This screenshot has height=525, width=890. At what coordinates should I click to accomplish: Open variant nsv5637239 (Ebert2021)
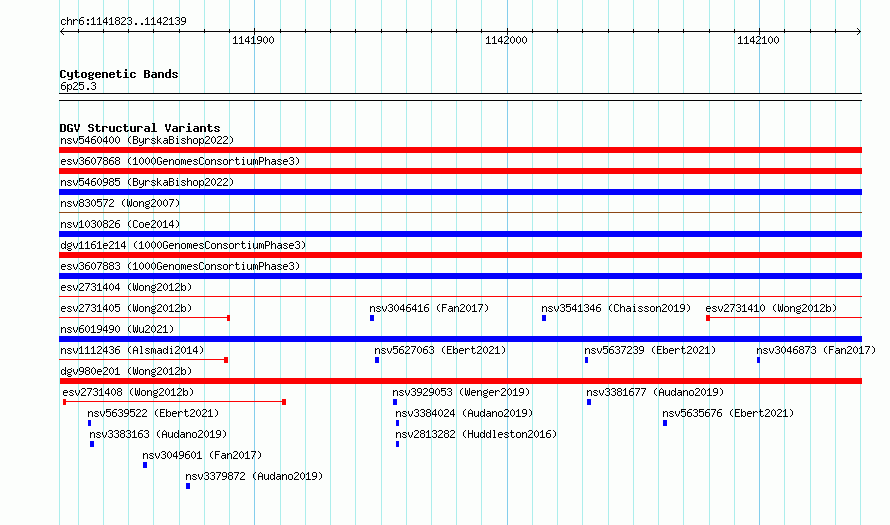(650, 350)
